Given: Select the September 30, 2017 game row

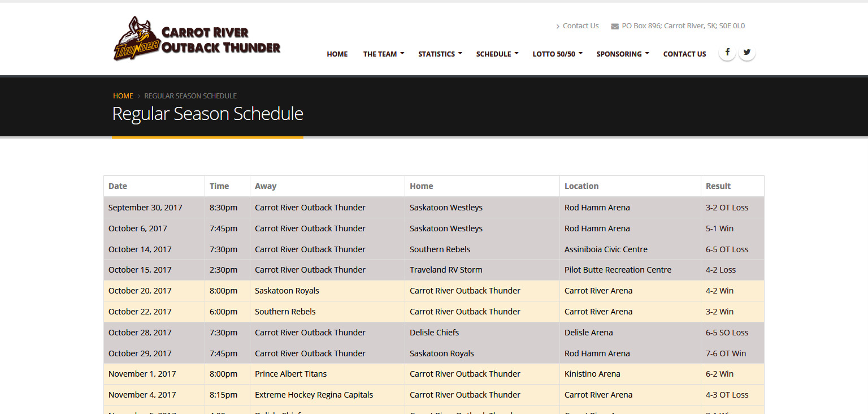Looking at the screenshot, I should coord(145,208).
